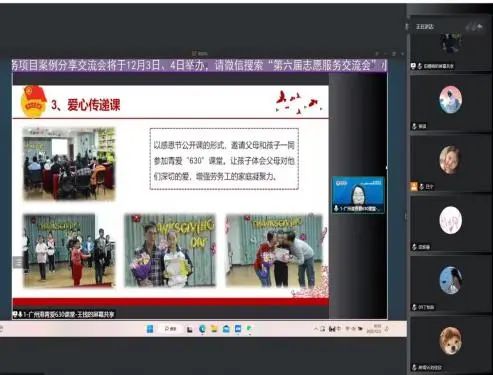Expand the system tray hidden icons chevron

click(x=316, y=329)
